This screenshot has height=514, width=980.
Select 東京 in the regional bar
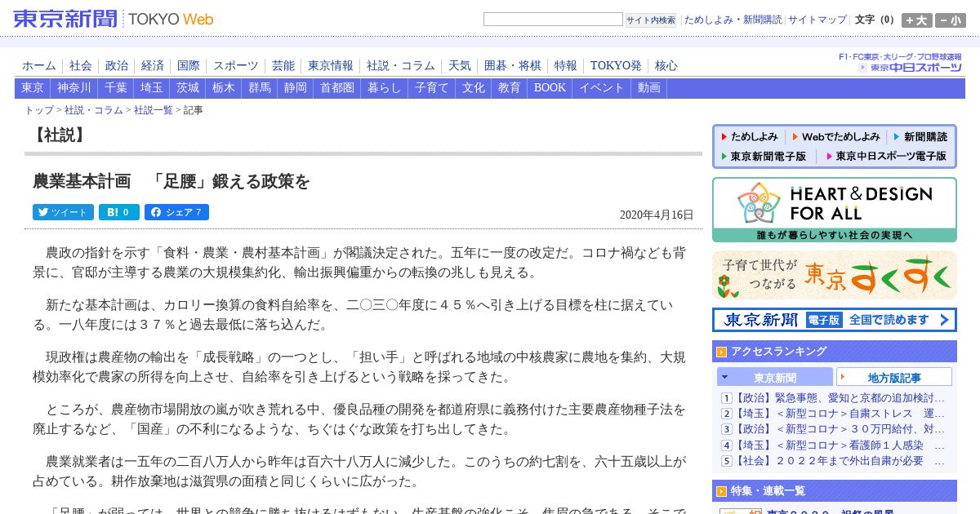pos(33,88)
